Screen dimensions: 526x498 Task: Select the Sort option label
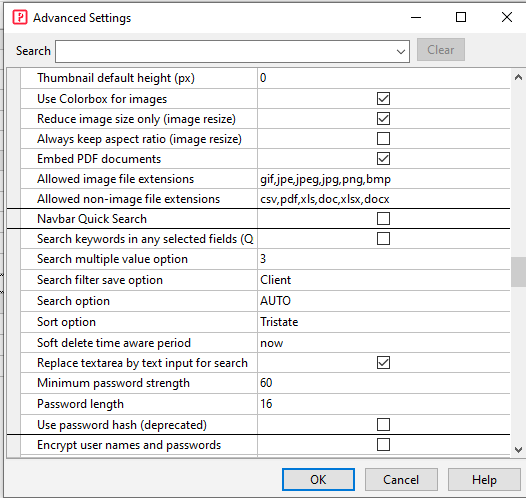coord(66,322)
